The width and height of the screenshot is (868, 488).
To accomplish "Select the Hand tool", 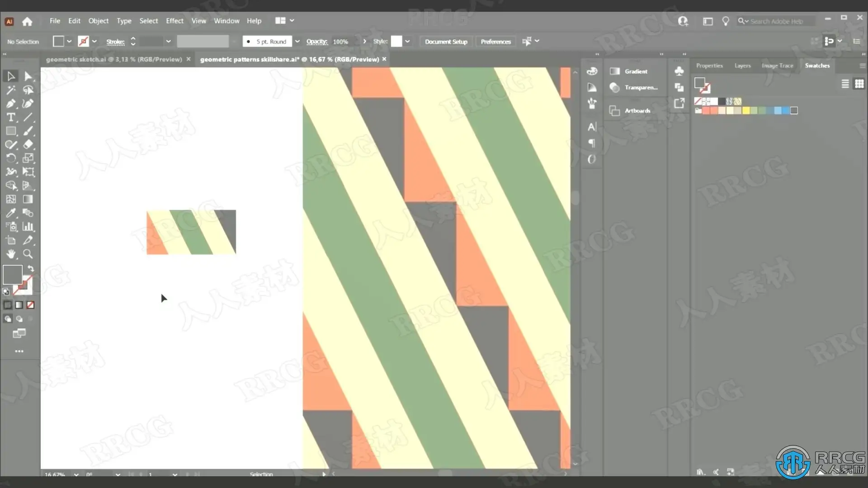I will 11,254.
